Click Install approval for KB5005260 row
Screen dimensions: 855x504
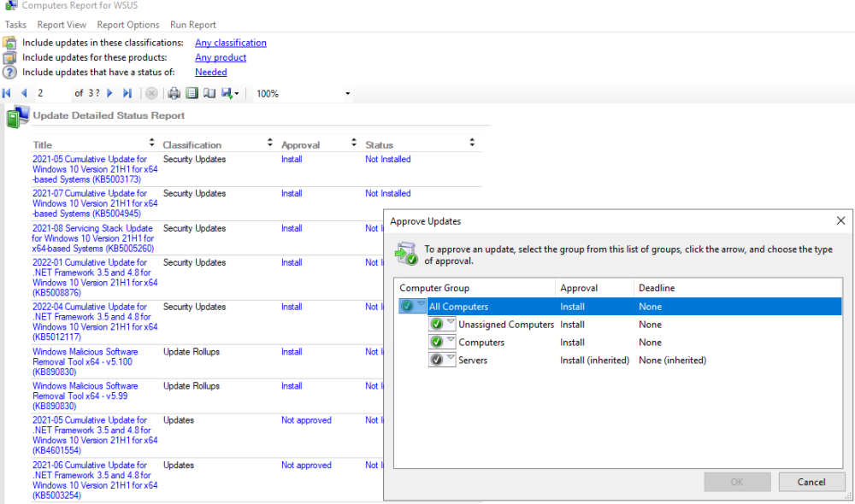point(292,228)
